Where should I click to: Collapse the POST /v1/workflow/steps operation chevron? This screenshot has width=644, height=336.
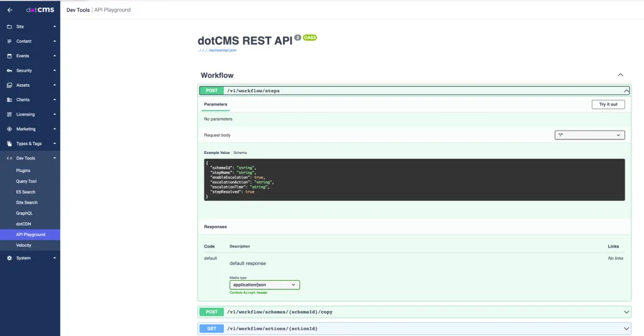tap(626, 90)
